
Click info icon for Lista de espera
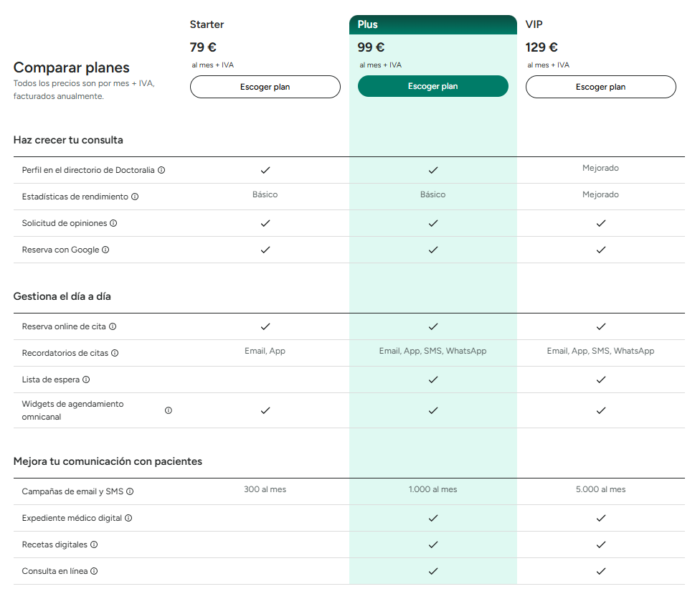coord(86,379)
